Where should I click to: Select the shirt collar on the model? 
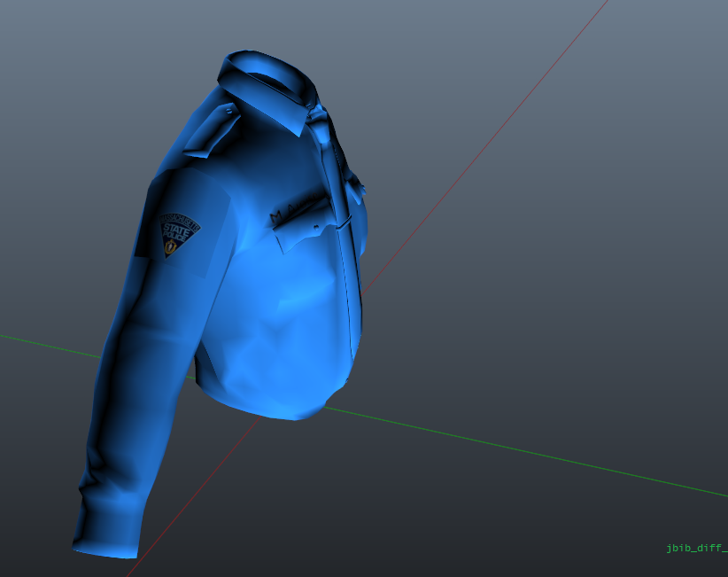pos(266,86)
